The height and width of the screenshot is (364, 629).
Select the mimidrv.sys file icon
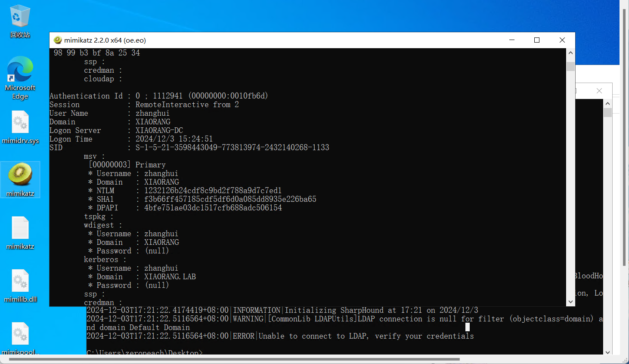[x=20, y=127]
